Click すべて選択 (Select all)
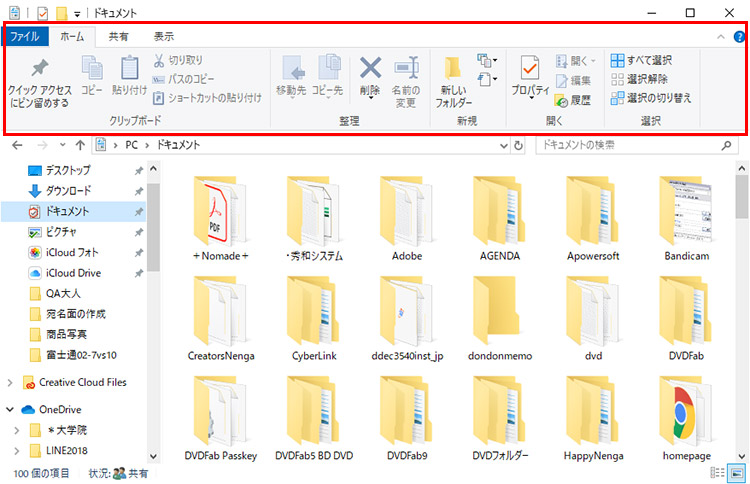The width and height of the screenshot is (750, 484). pyautogui.click(x=641, y=60)
